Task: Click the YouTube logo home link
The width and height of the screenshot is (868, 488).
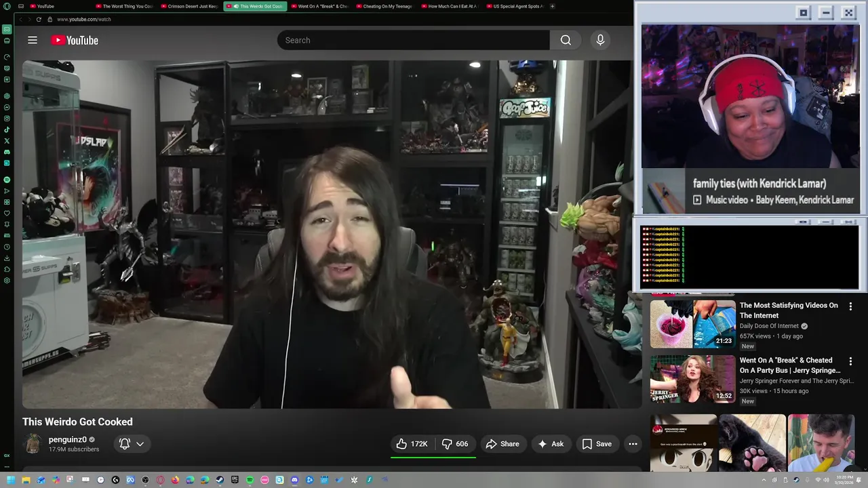Action: coord(75,41)
